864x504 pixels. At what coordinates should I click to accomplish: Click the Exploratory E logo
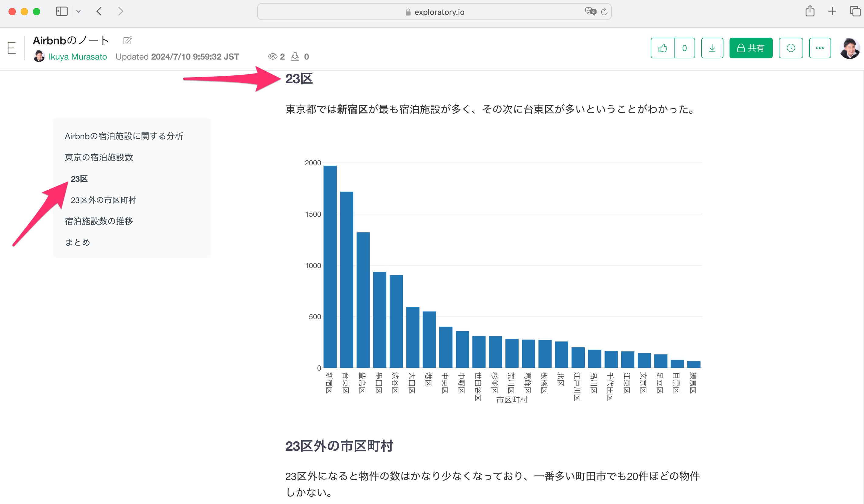pyautogui.click(x=12, y=48)
